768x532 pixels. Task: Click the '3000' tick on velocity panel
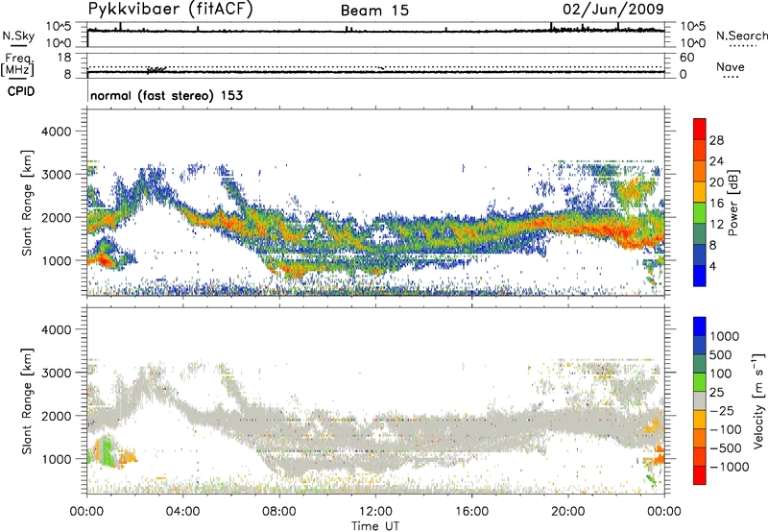56,373
